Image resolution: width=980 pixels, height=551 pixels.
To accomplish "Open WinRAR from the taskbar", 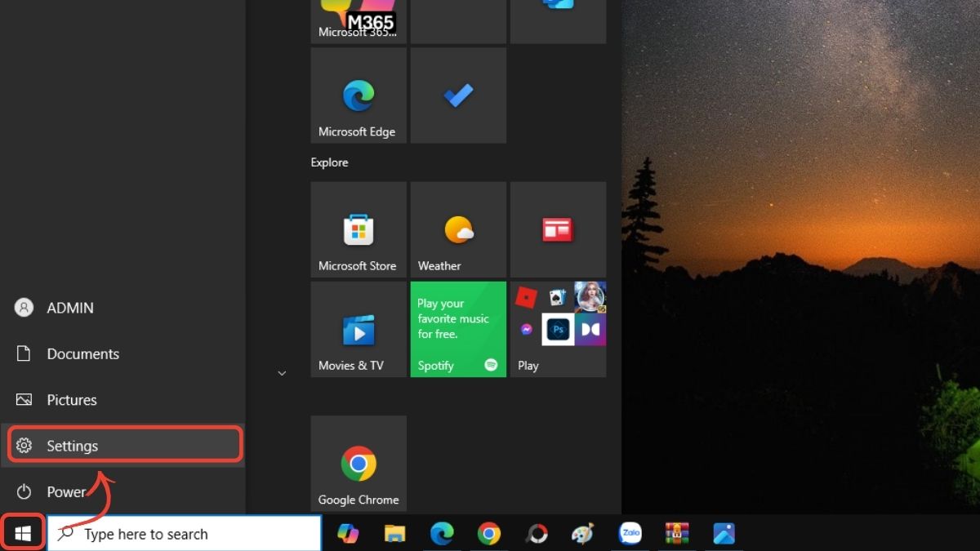I will click(x=677, y=534).
